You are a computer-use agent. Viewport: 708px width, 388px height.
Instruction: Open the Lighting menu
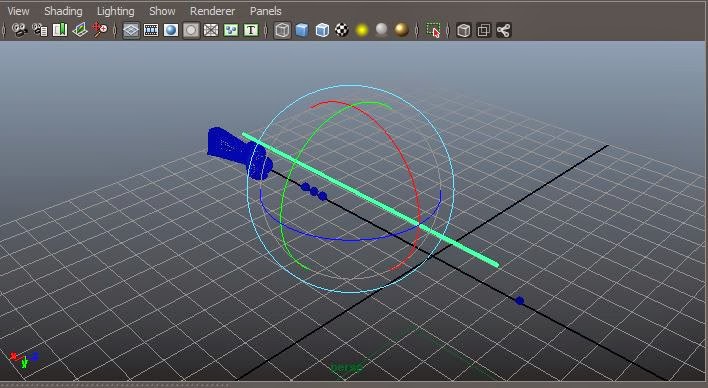[116, 11]
